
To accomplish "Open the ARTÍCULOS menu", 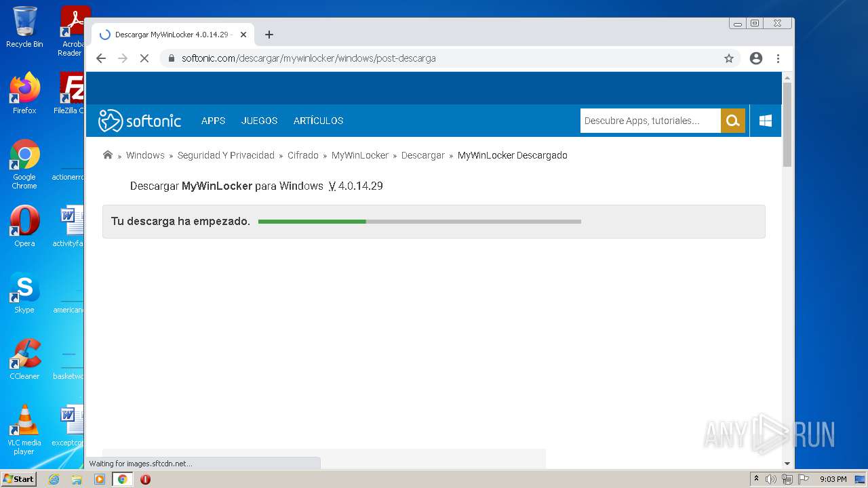I will click(x=319, y=121).
